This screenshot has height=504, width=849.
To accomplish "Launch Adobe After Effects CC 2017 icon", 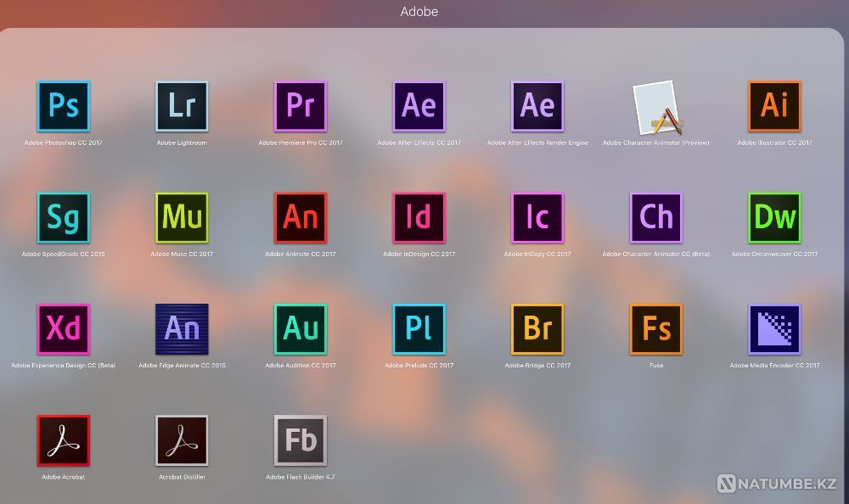I will [x=419, y=106].
